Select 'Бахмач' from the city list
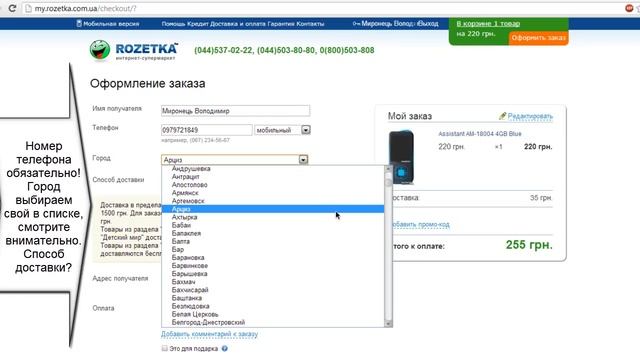Viewport: 640px width, 360px height. click(184, 282)
